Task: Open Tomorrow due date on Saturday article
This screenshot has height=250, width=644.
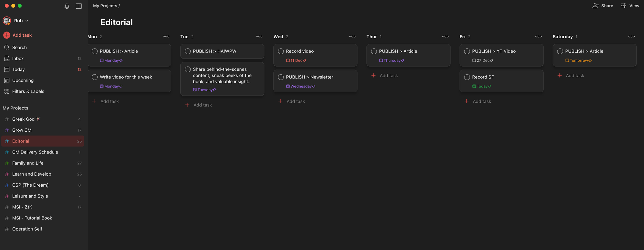Action: (579, 60)
